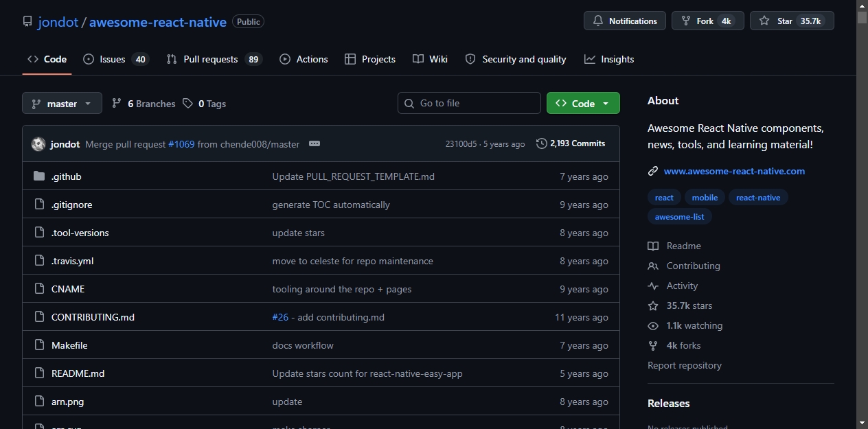Select the awesome-list topic tag
The image size is (868, 429).
click(x=680, y=217)
